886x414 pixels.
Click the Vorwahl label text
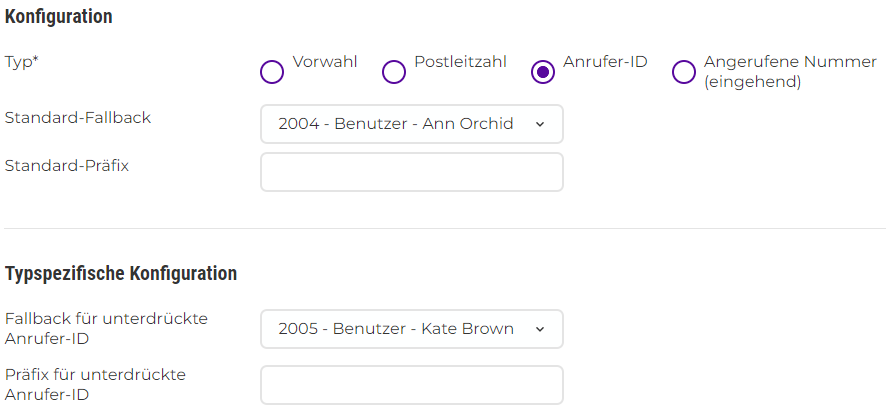tap(325, 62)
